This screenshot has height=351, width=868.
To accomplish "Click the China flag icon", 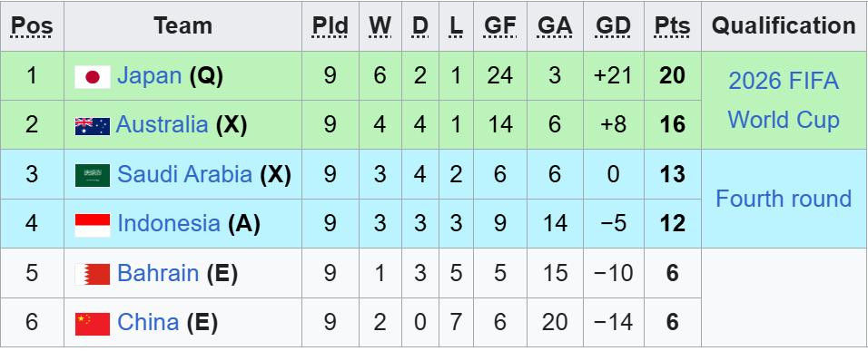I will (93, 323).
